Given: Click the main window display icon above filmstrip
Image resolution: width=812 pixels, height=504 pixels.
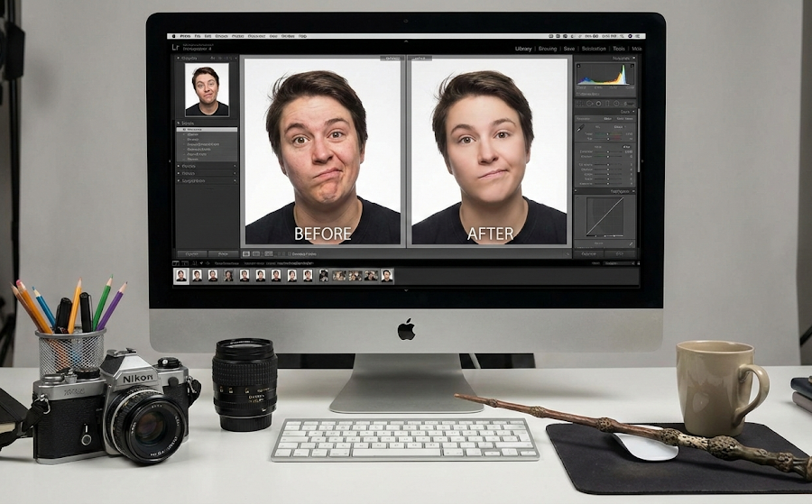Looking at the screenshot, I should tap(176, 263).
